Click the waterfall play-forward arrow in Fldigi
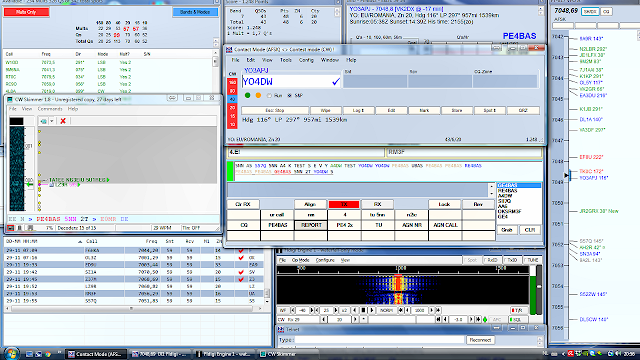The height and width of the screenshot is (360, 640). click(371, 310)
